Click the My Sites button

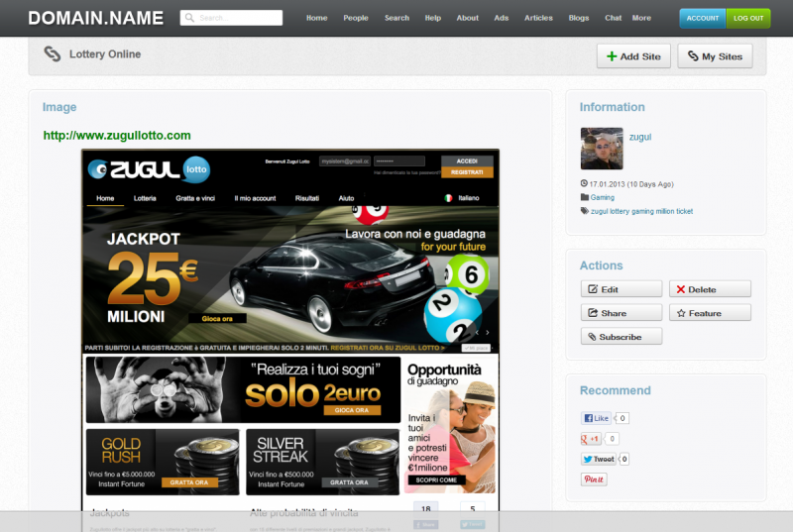pyautogui.click(x=715, y=56)
